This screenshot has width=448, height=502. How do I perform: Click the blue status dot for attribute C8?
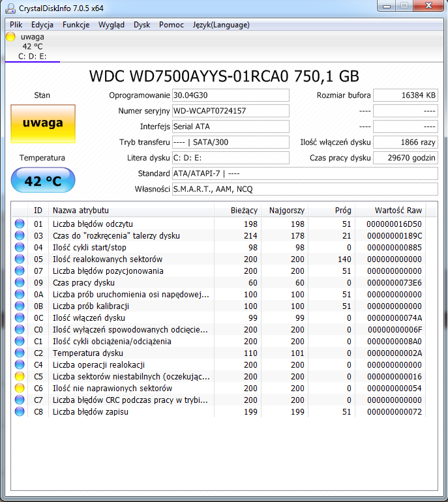click(20, 412)
